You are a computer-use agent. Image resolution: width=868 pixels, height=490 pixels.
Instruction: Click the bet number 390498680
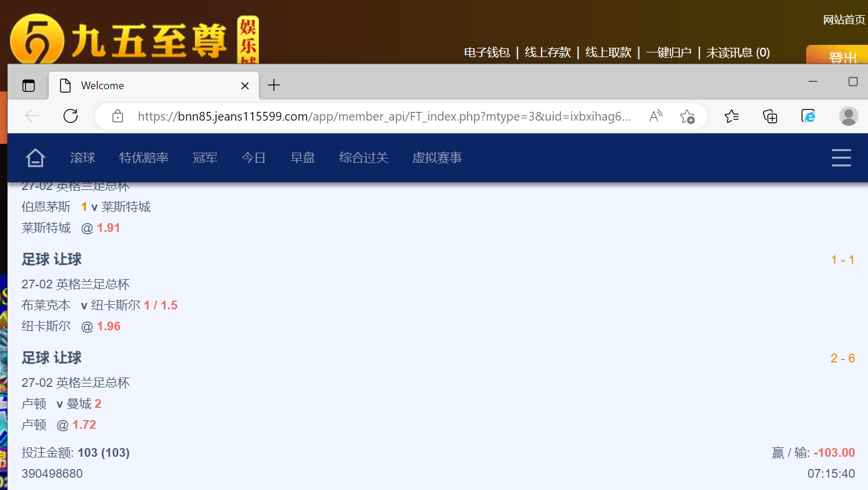pyautogui.click(x=52, y=474)
